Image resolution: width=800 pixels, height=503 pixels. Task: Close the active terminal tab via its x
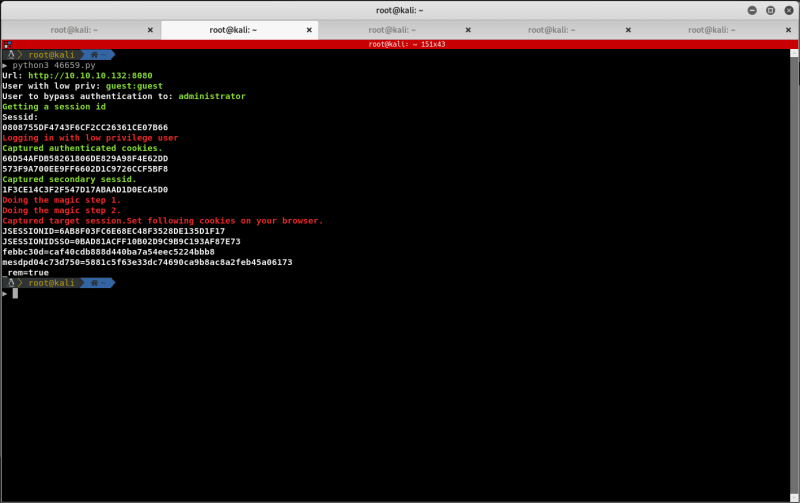(309, 30)
